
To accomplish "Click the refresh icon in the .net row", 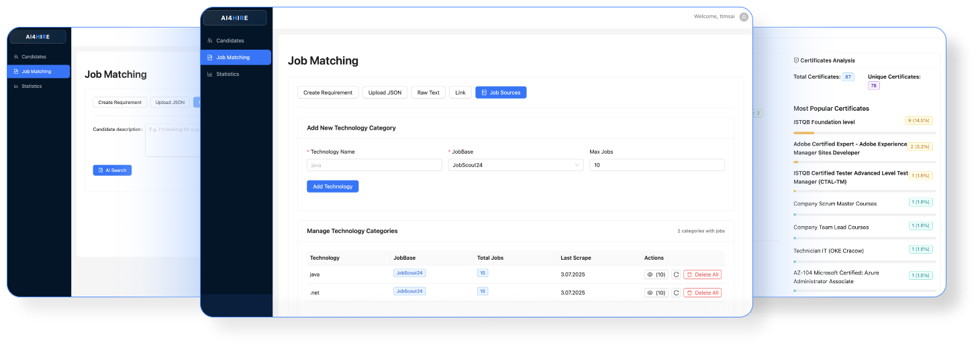I will pyautogui.click(x=676, y=293).
